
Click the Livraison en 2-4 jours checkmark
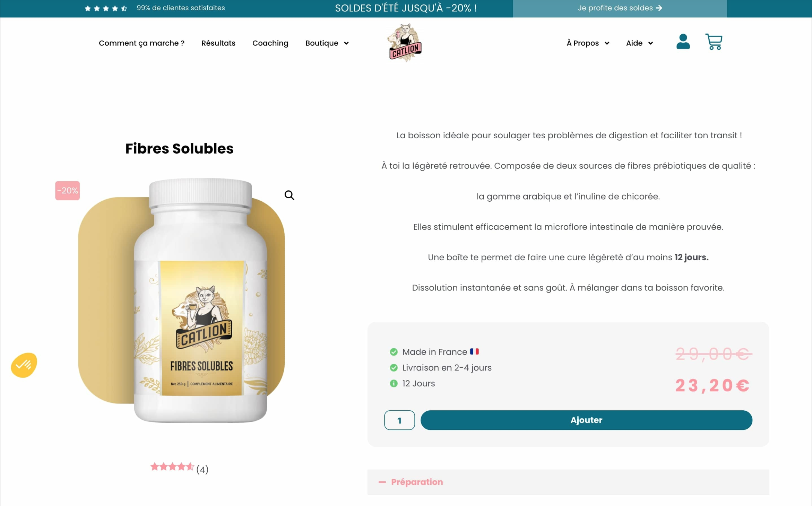click(394, 368)
